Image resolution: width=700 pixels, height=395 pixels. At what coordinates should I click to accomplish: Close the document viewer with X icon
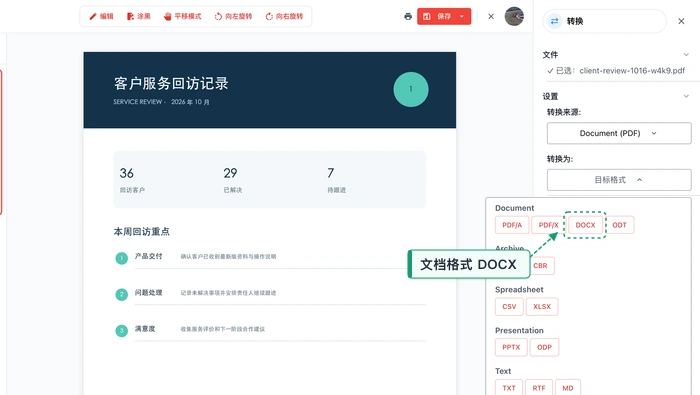(x=491, y=17)
